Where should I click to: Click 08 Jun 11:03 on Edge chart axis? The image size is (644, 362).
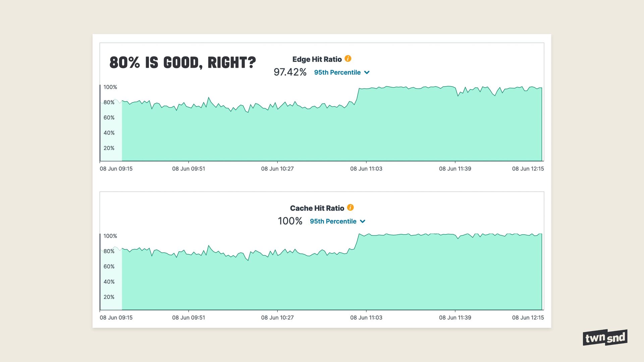click(366, 169)
